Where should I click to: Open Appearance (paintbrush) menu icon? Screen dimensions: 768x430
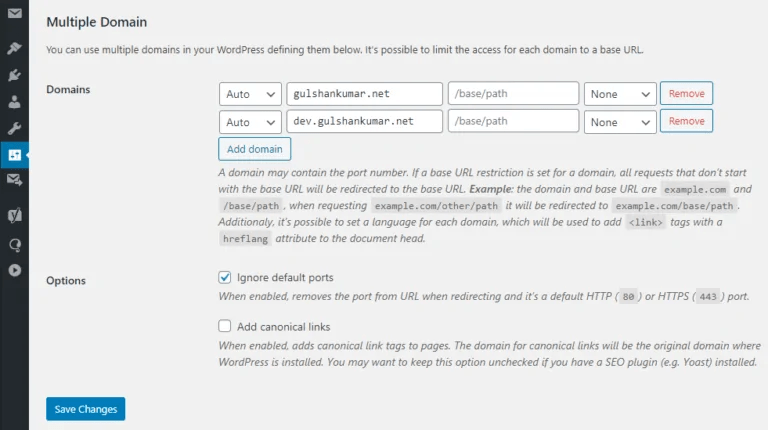14,47
